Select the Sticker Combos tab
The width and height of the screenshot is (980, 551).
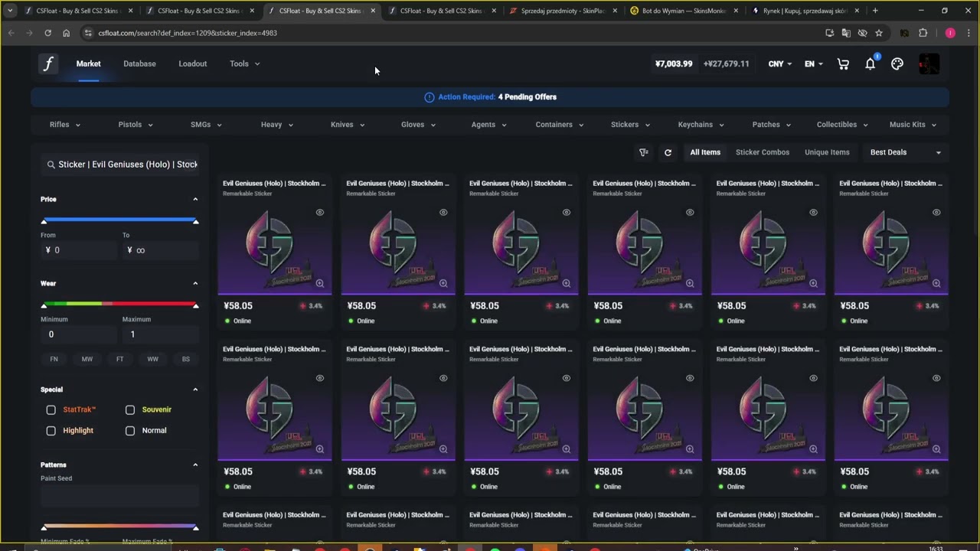tap(763, 152)
